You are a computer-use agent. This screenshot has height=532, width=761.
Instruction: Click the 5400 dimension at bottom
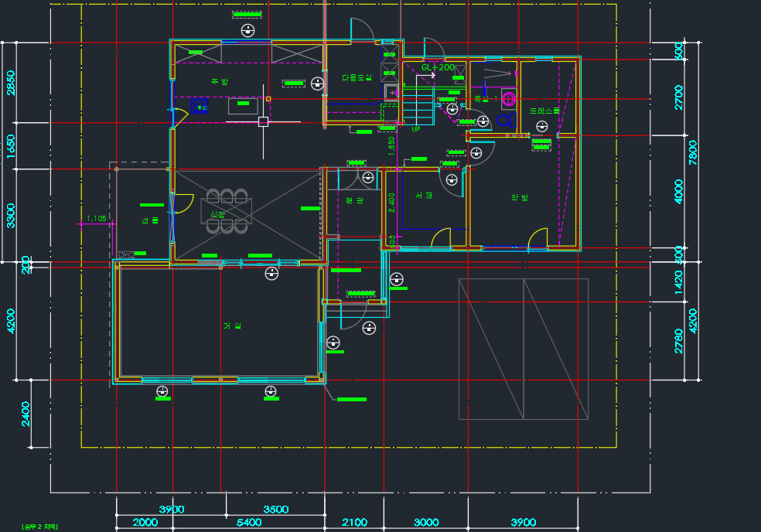249,523
